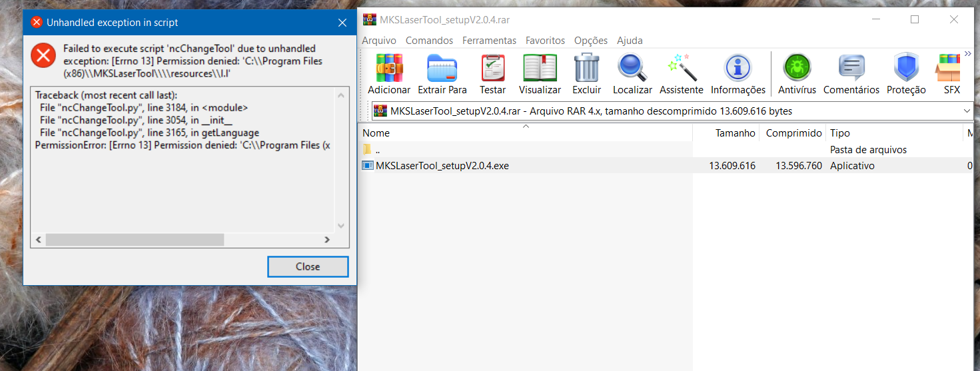980x371 pixels.
Task: Click the Excluir trash can icon
Action: (x=586, y=68)
